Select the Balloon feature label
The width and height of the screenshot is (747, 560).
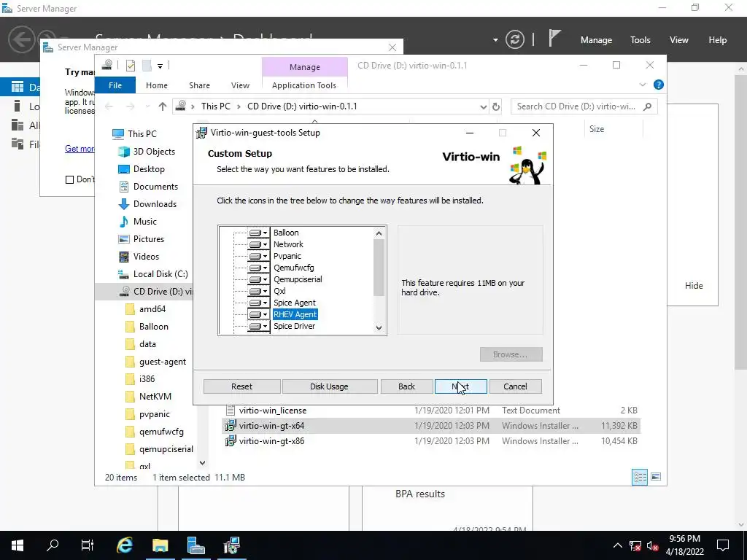(286, 233)
